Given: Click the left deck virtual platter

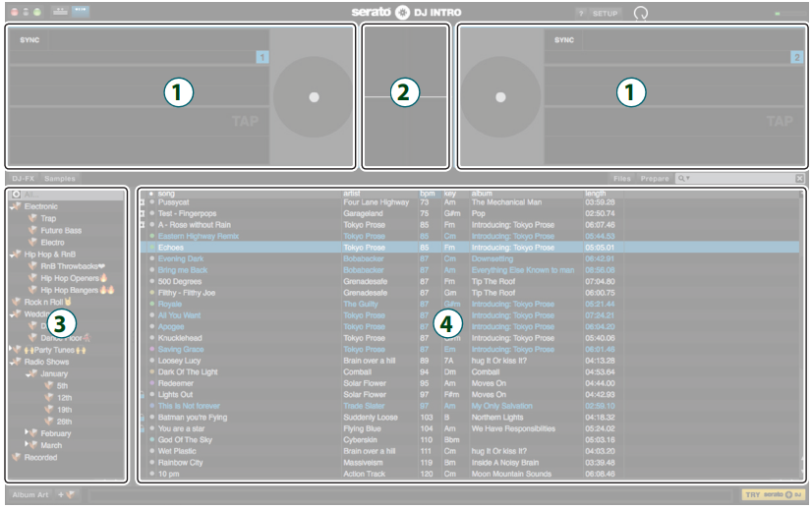Looking at the screenshot, I should 314,97.
